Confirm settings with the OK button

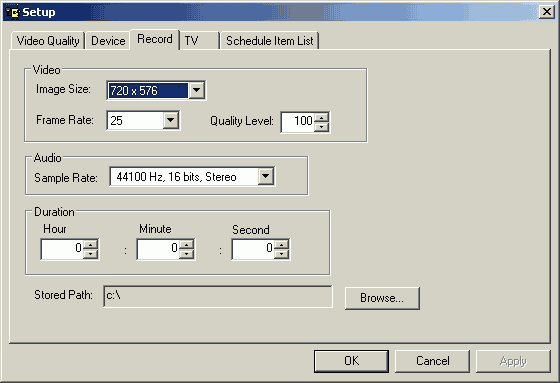click(x=351, y=361)
